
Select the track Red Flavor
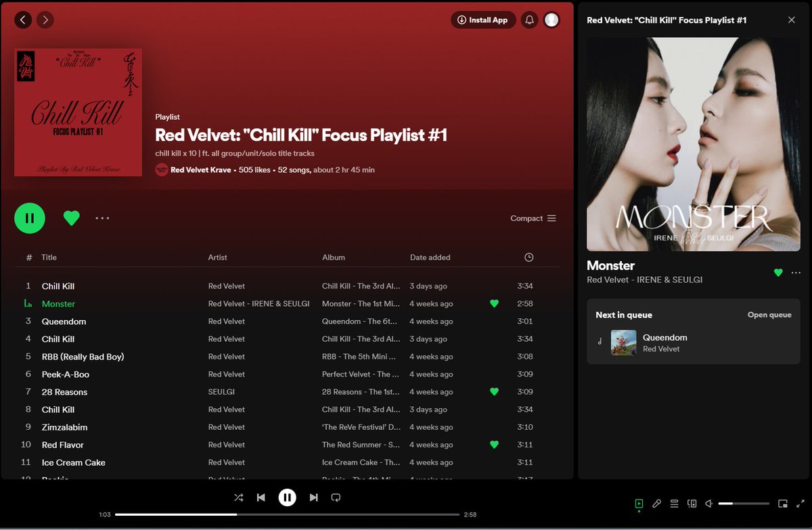pos(287,445)
